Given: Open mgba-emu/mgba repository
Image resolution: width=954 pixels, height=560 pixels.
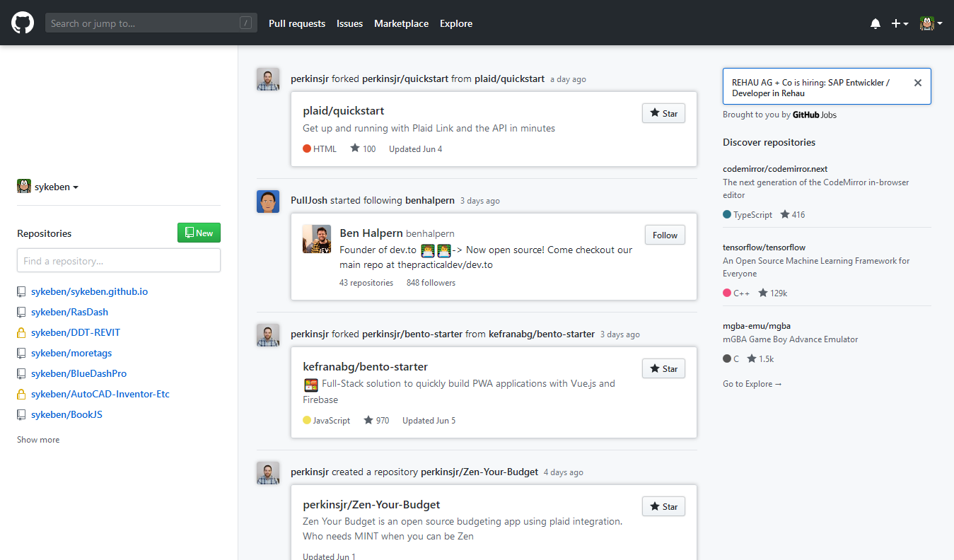Looking at the screenshot, I should (x=757, y=326).
